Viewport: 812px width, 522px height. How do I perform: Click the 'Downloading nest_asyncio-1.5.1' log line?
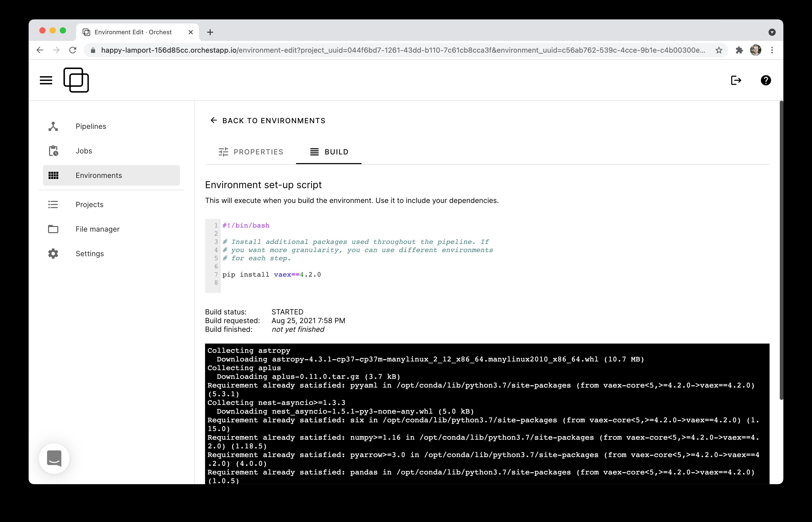pos(345,412)
